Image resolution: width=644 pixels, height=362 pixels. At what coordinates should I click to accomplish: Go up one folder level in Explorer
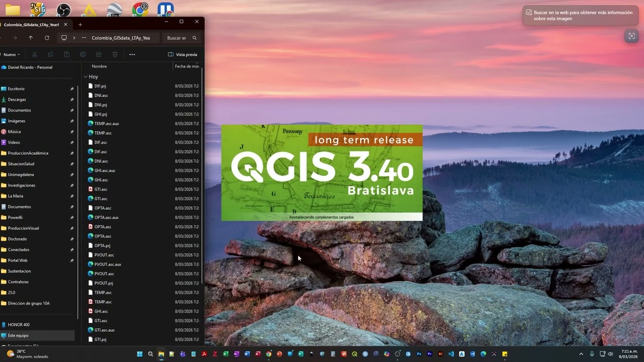[31, 38]
